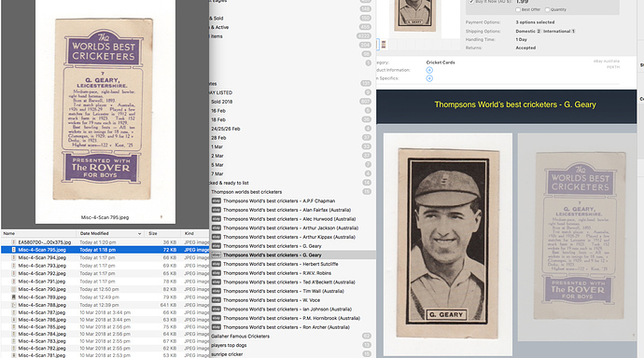The height and width of the screenshot is (358, 644).
Task: Click the Returns 'Accepted' value
Action: click(525, 48)
